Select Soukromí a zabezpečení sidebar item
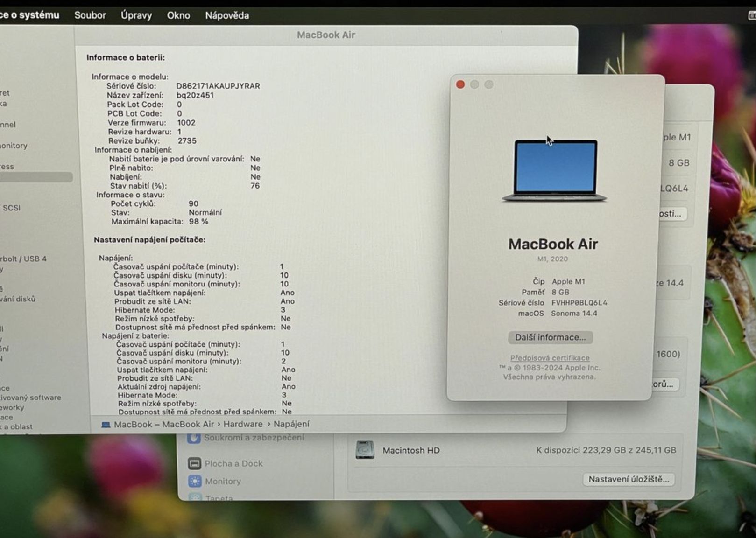Screen dimensions: 756x538 [x=246, y=438]
